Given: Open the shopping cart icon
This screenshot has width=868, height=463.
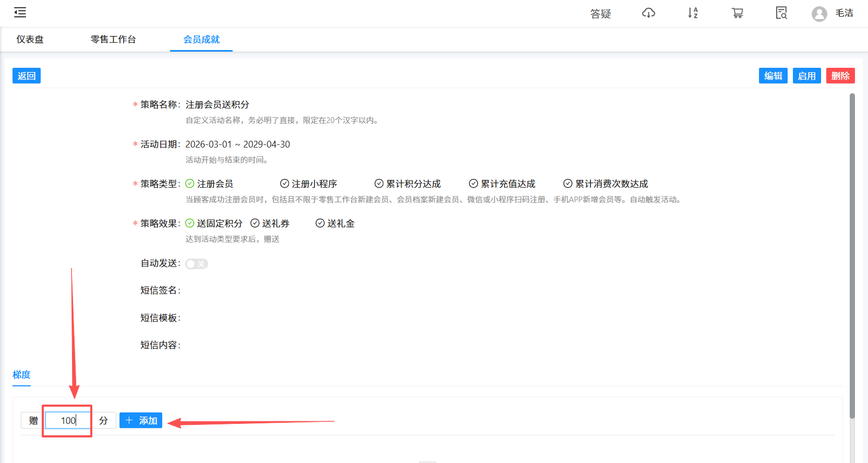Looking at the screenshot, I should click(737, 13).
